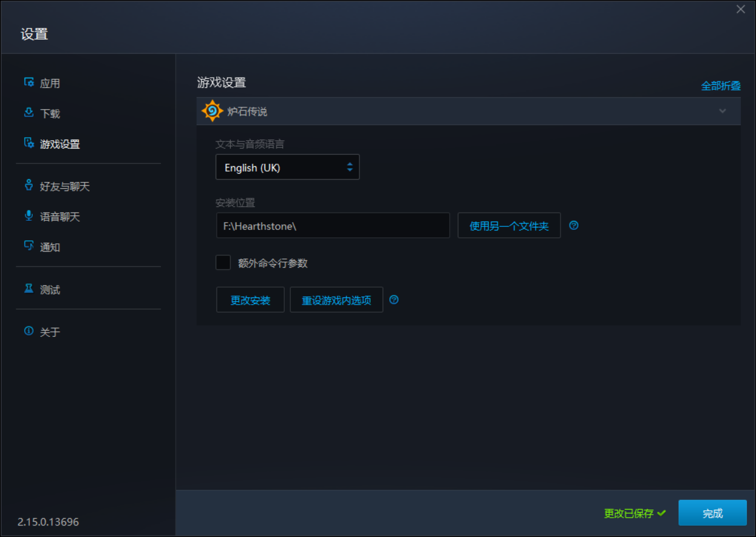The image size is (756, 537).
Task: Select the 测试 beta flask icon
Action: click(x=29, y=289)
